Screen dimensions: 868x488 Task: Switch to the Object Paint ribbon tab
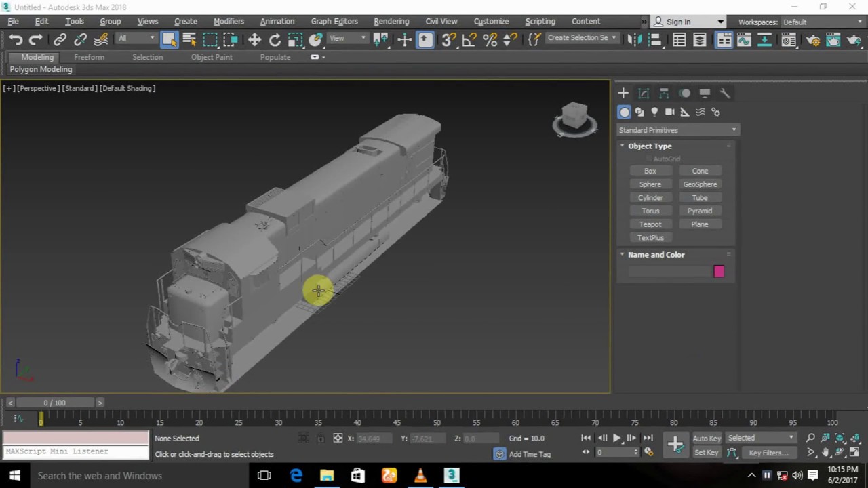click(x=212, y=57)
